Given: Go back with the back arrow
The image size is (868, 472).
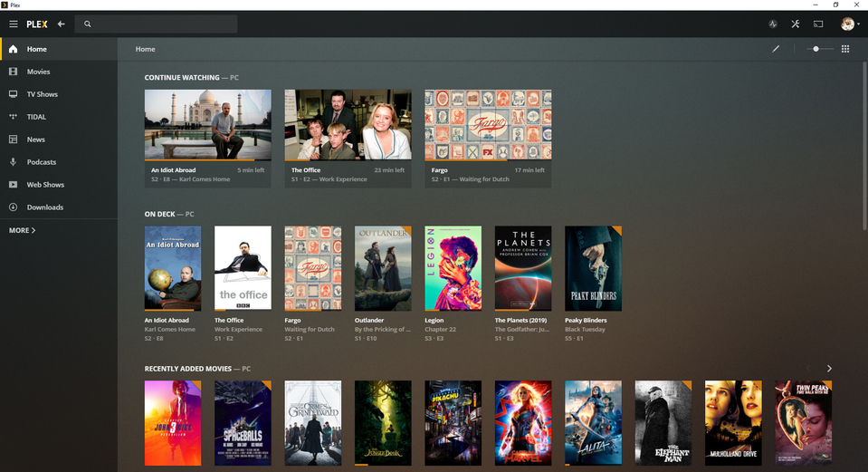Looking at the screenshot, I should (x=61, y=24).
